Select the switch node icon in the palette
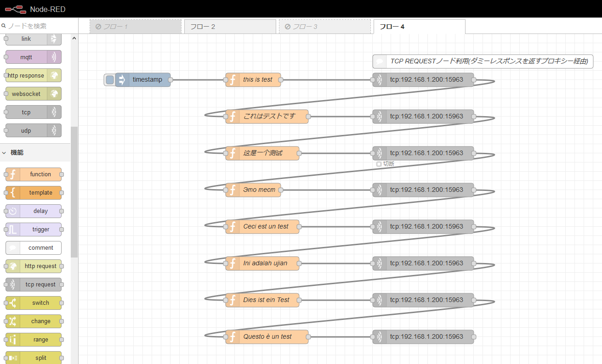Viewport: 602px width, 364px height. click(13, 303)
